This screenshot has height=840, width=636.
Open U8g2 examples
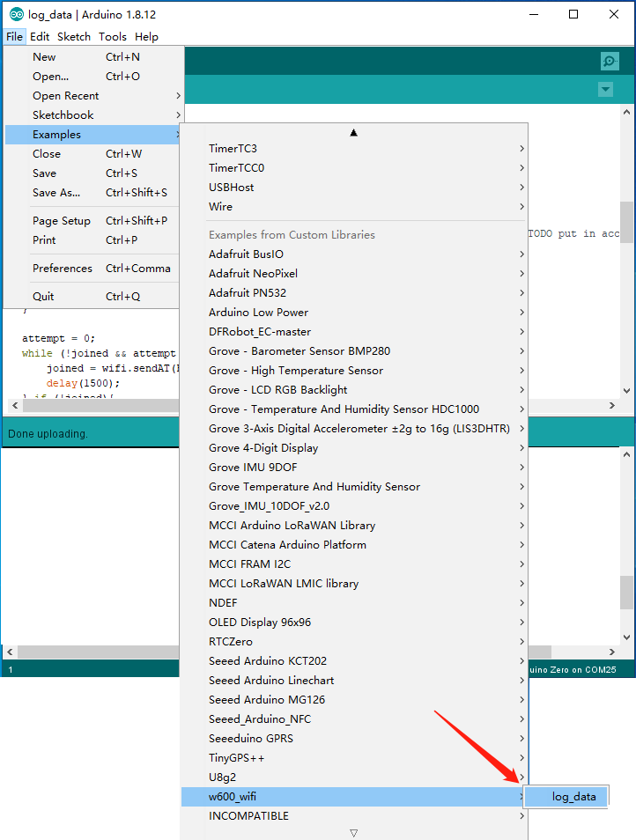(354, 777)
